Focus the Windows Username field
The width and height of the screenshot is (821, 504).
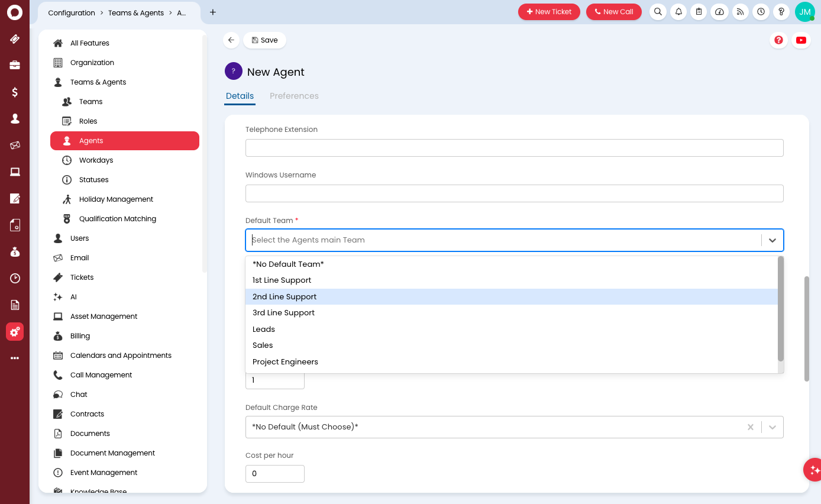tap(515, 193)
